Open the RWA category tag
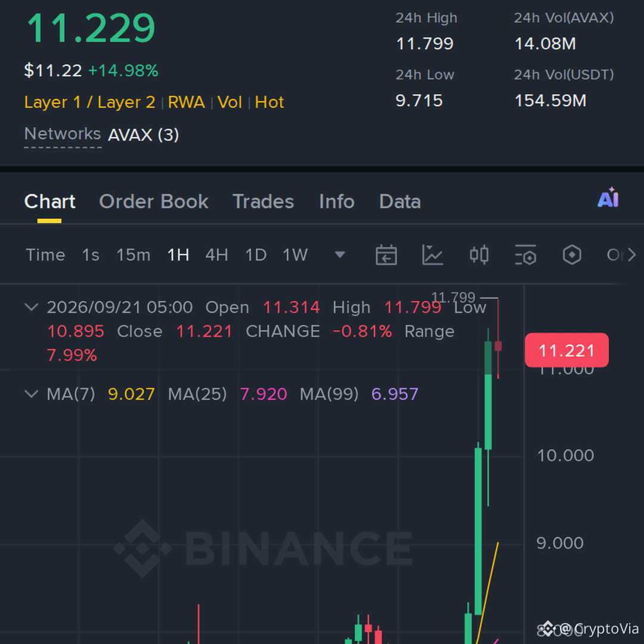 pyautogui.click(x=186, y=103)
